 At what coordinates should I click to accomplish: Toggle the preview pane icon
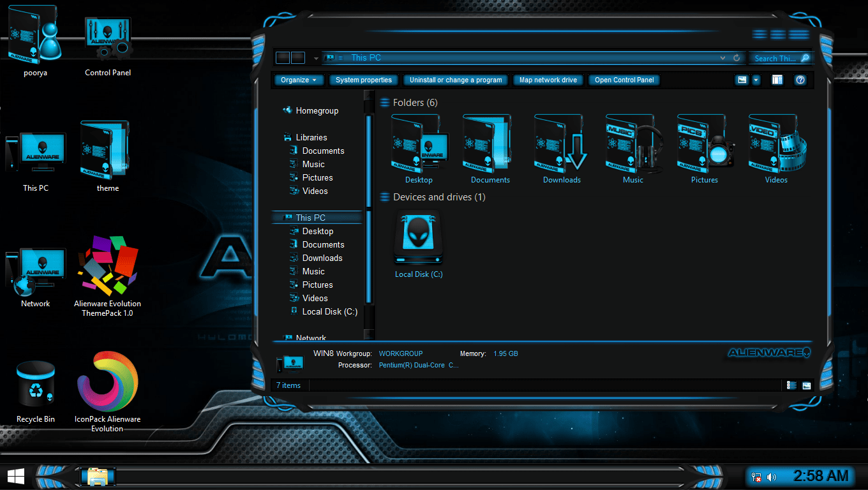pyautogui.click(x=777, y=80)
